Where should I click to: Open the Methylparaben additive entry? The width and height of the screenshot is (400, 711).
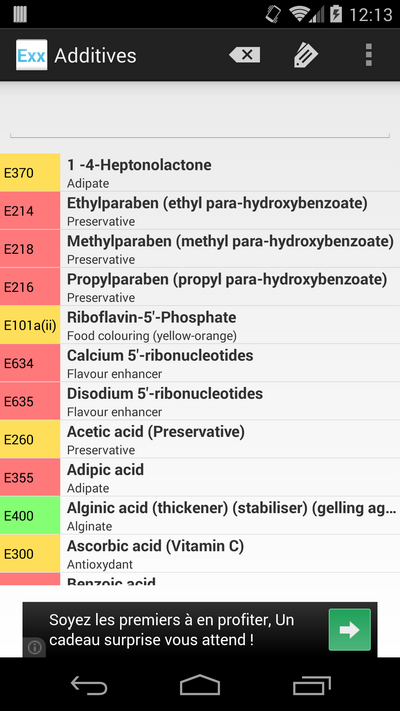click(200, 248)
